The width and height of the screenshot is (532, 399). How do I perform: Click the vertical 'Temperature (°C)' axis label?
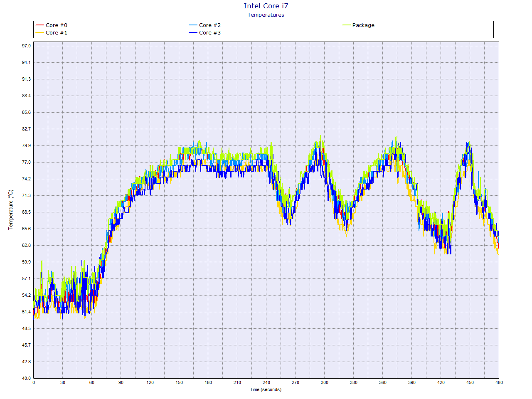(x=11, y=210)
